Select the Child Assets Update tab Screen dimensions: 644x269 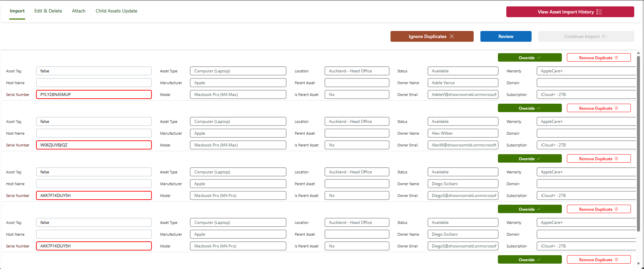pos(116,11)
